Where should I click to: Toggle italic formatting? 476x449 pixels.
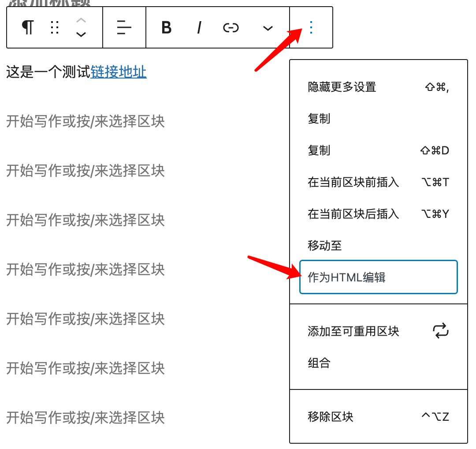coord(199,28)
